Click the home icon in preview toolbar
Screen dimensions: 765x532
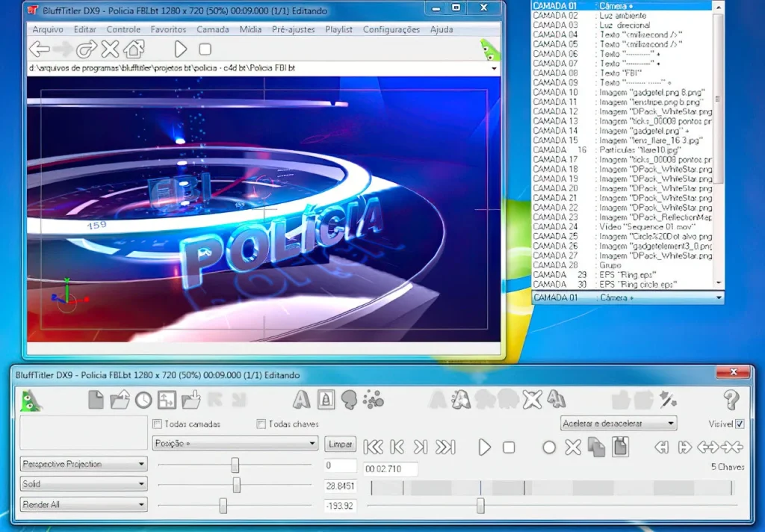(x=134, y=49)
